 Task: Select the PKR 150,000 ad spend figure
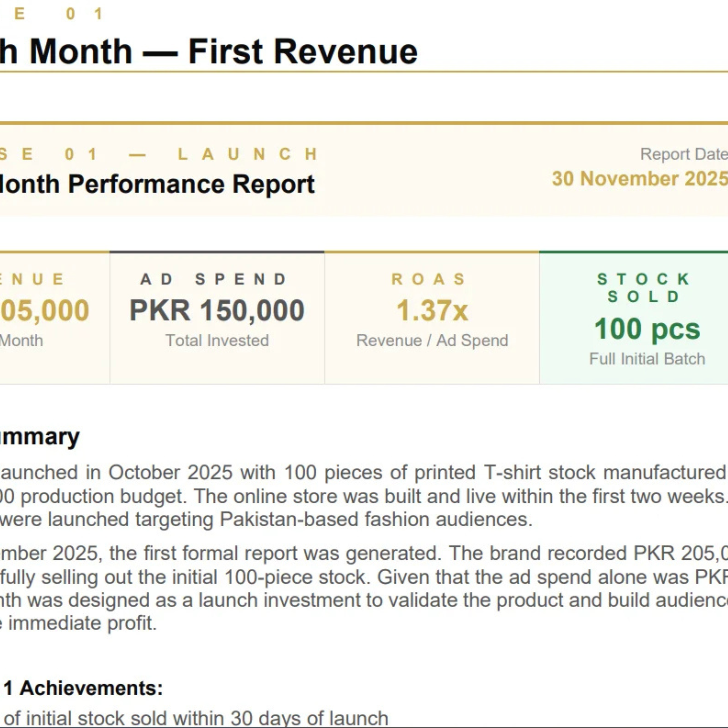[217, 311]
